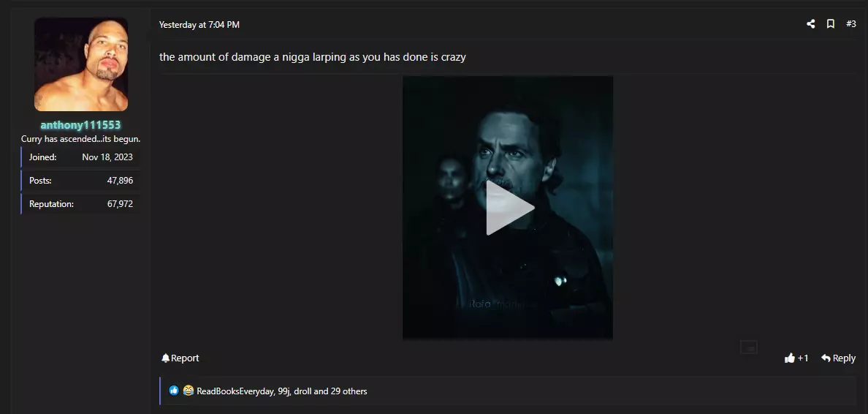Show the 29 others who reacted

coord(349,391)
